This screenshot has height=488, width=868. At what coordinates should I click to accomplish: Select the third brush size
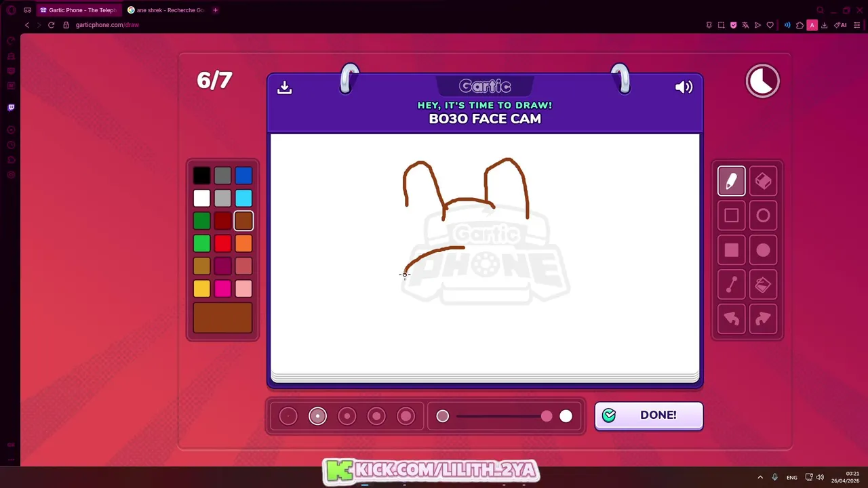(347, 416)
